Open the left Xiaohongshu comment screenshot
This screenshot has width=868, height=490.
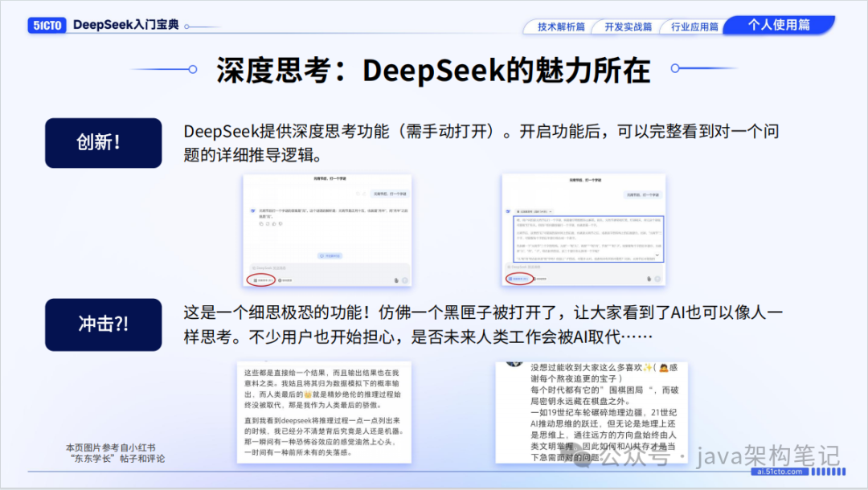click(325, 413)
